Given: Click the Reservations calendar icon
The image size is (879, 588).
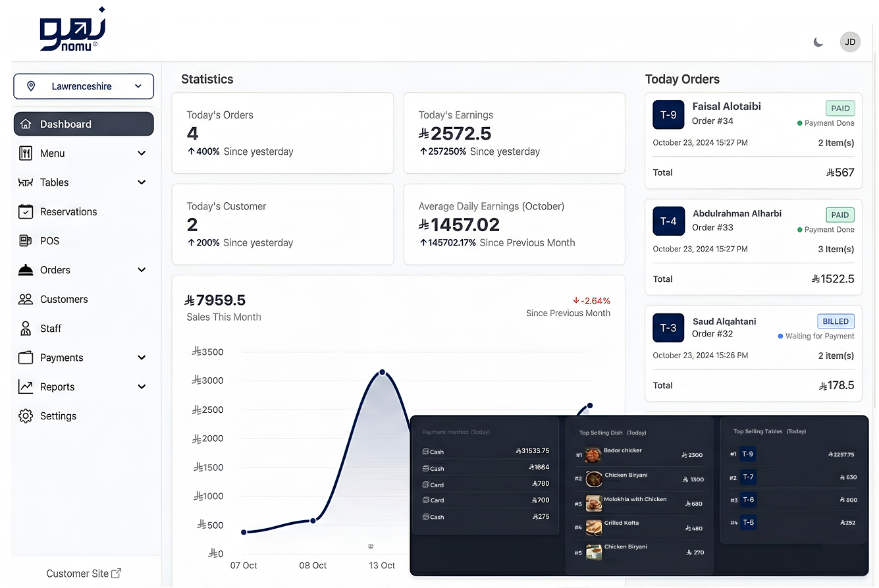Looking at the screenshot, I should [x=26, y=211].
